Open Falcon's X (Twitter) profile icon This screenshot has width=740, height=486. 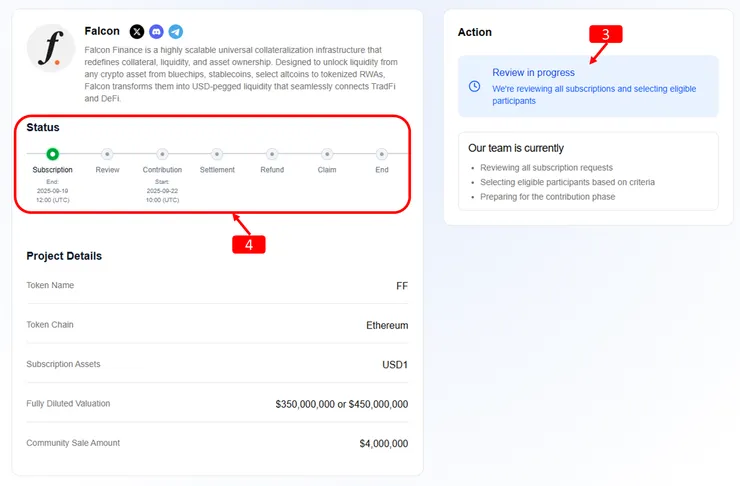click(x=137, y=32)
